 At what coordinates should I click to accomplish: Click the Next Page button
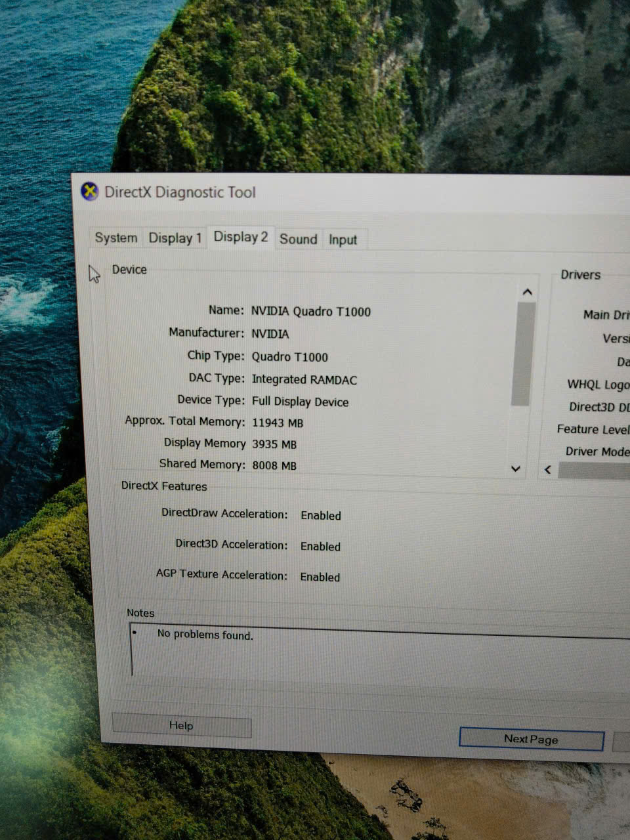click(x=531, y=739)
